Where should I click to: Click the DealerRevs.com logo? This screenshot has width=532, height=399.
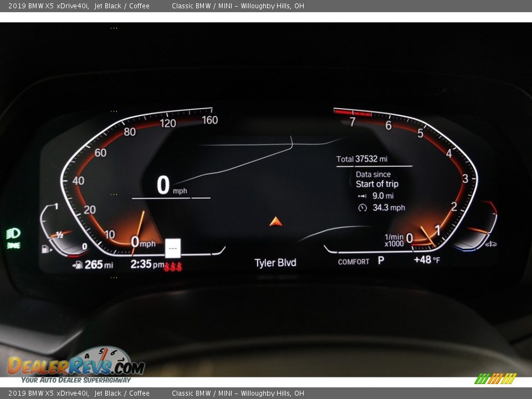(x=76, y=365)
